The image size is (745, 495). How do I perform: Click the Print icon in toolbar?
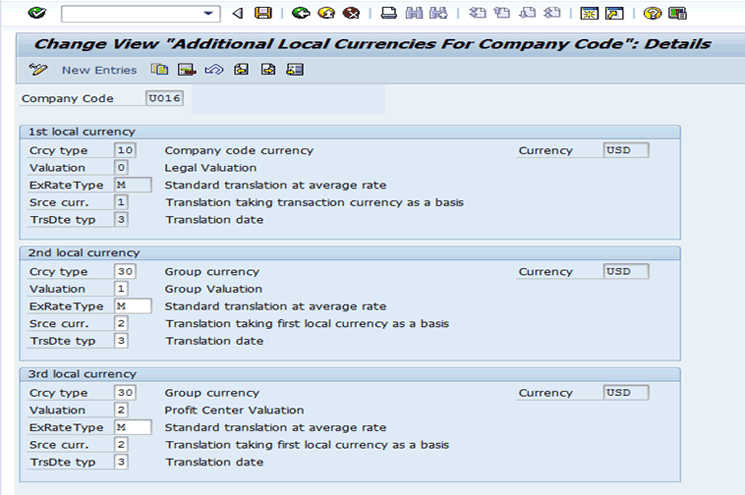(x=389, y=13)
